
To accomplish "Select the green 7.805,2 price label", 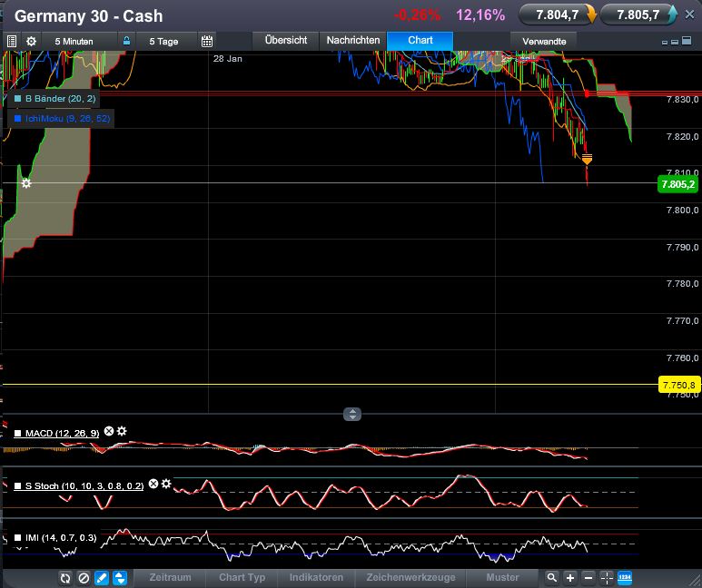I will pyautogui.click(x=677, y=184).
